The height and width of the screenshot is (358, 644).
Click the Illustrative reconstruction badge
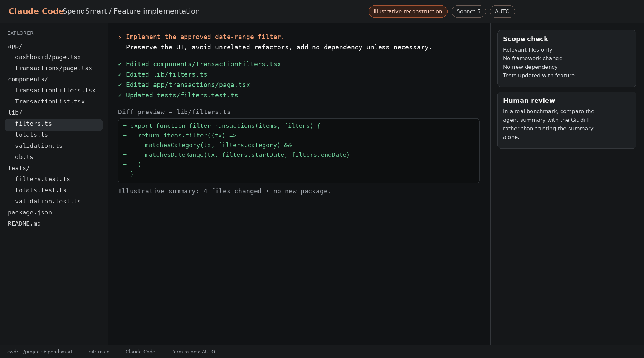(x=408, y=11)
